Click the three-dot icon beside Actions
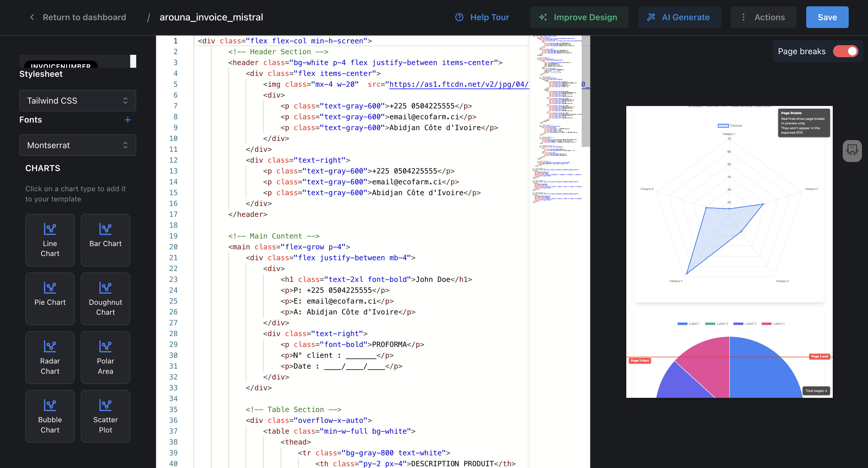Screen dimensions: 868x468 (x=743, y=17)
